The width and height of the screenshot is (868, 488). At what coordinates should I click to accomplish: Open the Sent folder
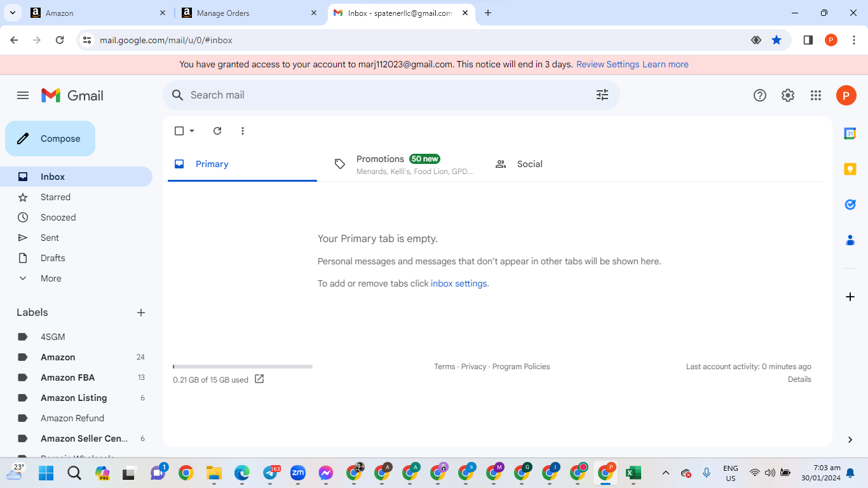tap(76, 238)
